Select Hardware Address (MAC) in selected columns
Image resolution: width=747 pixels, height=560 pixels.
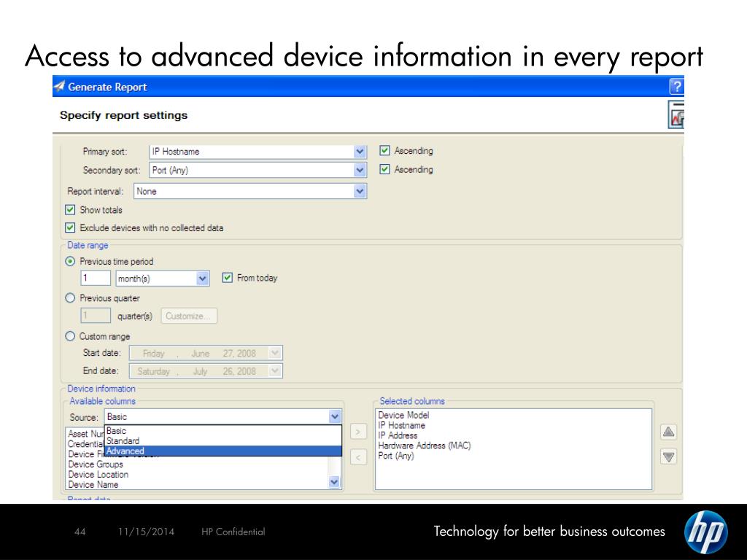pos(425,446)
